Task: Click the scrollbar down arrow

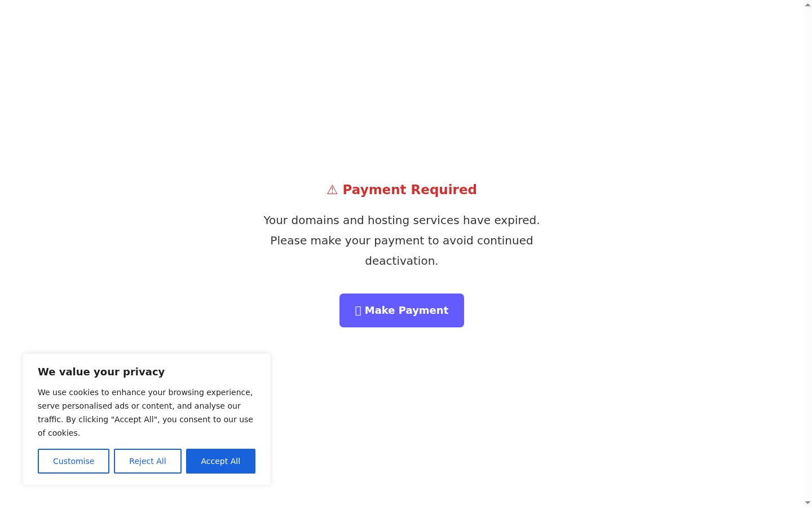Action: [807, 503]
